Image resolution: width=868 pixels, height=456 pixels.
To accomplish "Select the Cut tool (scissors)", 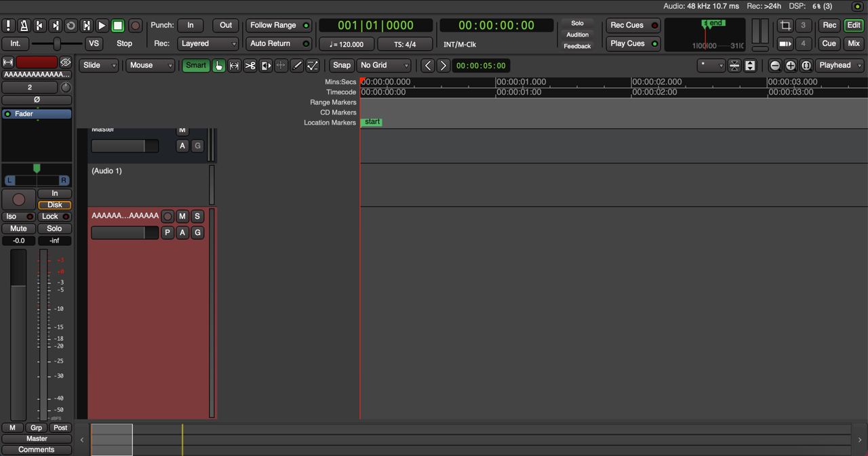I will [250, 66].
